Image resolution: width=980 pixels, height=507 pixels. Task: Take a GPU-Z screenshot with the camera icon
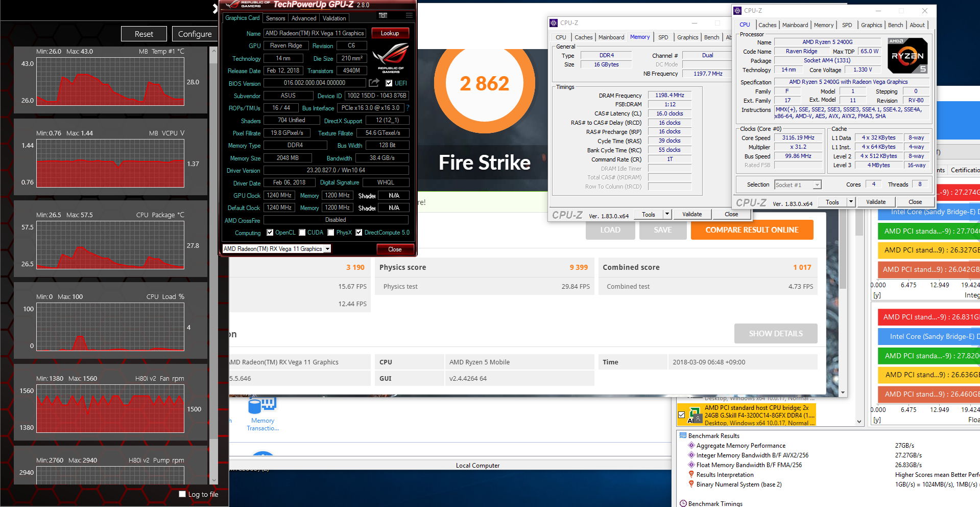(x=383, y=15)
